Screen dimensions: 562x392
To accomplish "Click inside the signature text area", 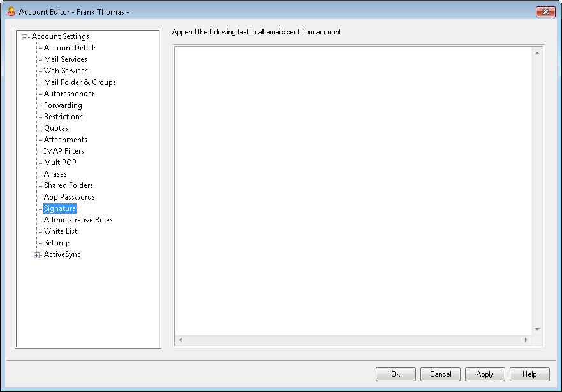I will click(x=354, y=191).
